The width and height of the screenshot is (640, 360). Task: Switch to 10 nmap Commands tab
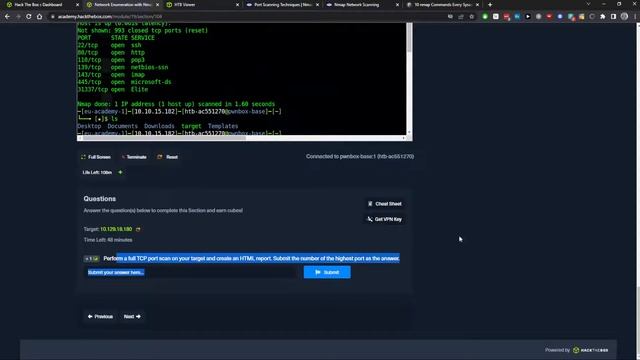click(x=441, y=4)
